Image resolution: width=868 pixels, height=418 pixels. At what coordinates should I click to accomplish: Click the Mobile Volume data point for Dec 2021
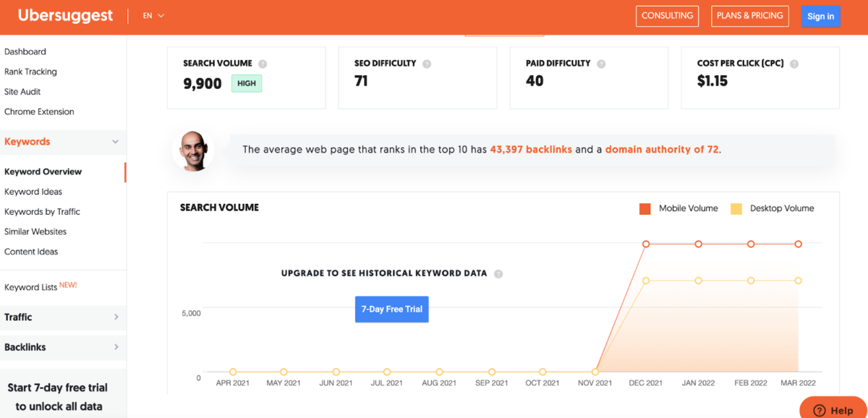point(646,244)
